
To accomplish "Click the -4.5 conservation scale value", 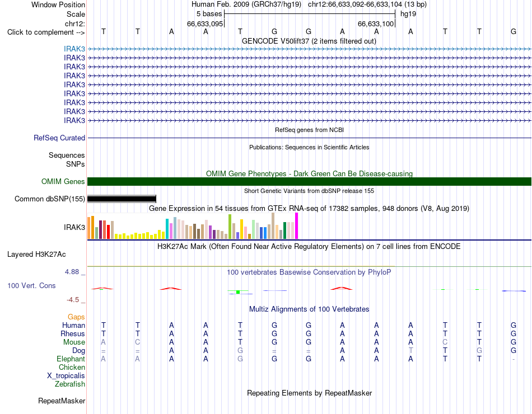I will coord(73,300).
